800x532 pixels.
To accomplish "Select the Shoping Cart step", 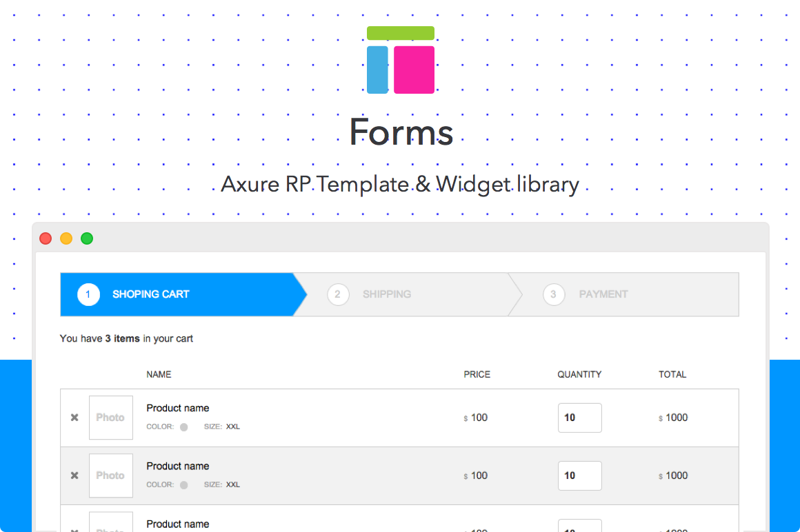I will 150,294.
